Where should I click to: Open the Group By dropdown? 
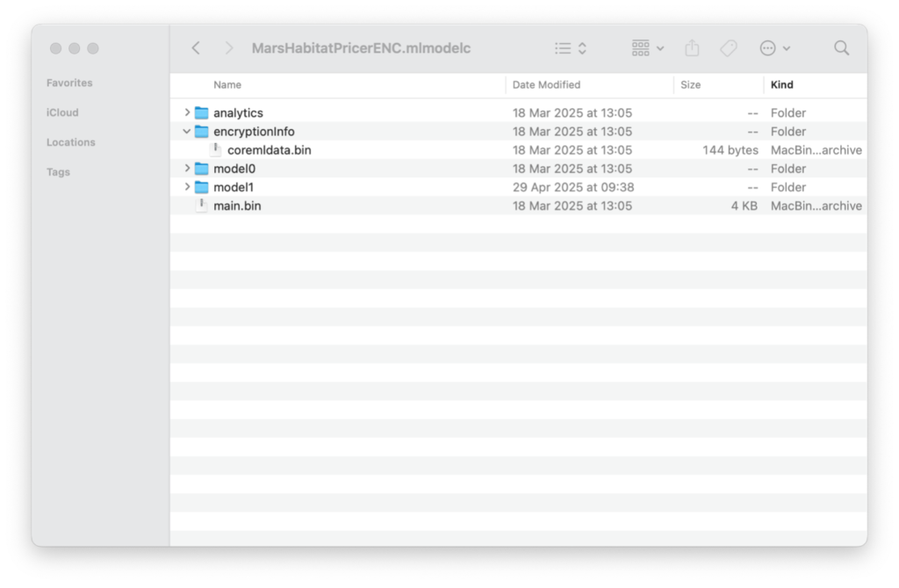648,48
